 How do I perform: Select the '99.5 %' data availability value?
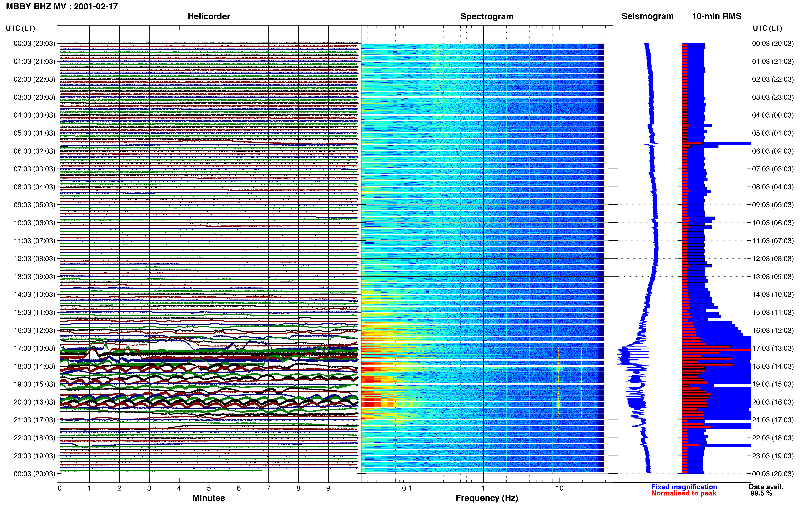click(x=762, y=493)
